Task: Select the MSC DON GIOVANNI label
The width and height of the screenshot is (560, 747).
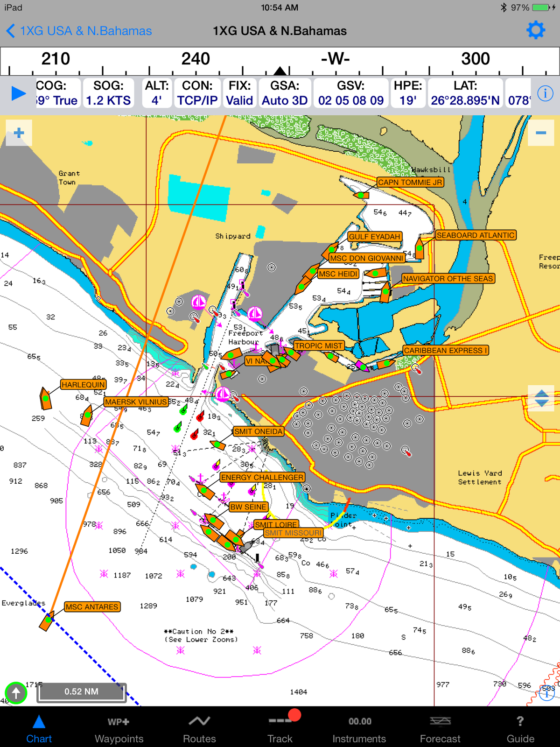Action: [366, 258]
